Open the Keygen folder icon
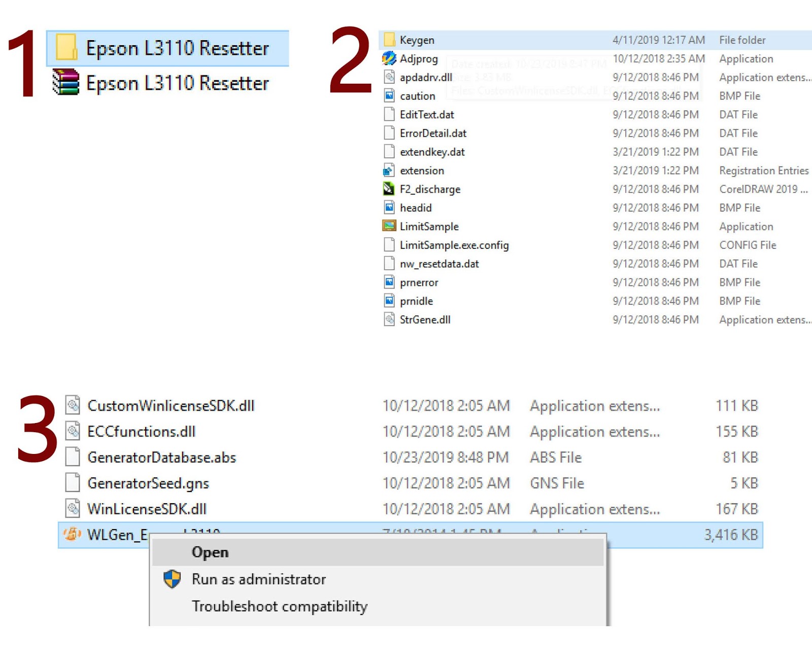 tap(390, 40)
